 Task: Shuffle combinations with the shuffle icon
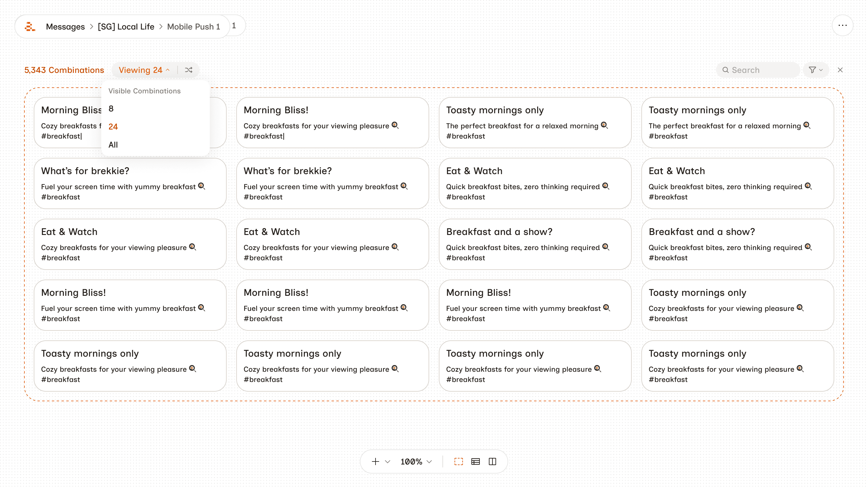point(189,70)
